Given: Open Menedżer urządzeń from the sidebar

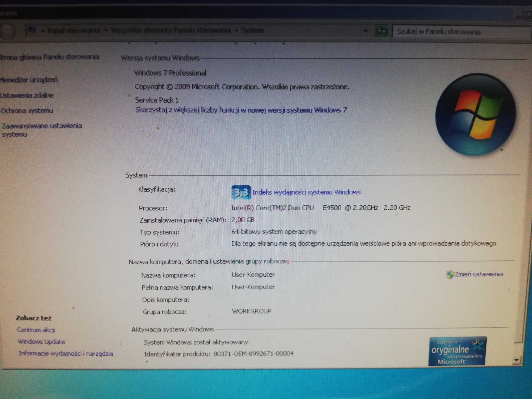Looking at the screenshot, I should pos(28,80).
